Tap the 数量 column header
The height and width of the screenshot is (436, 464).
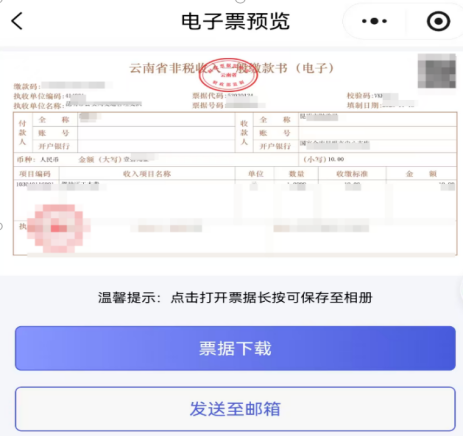point(296,174)
